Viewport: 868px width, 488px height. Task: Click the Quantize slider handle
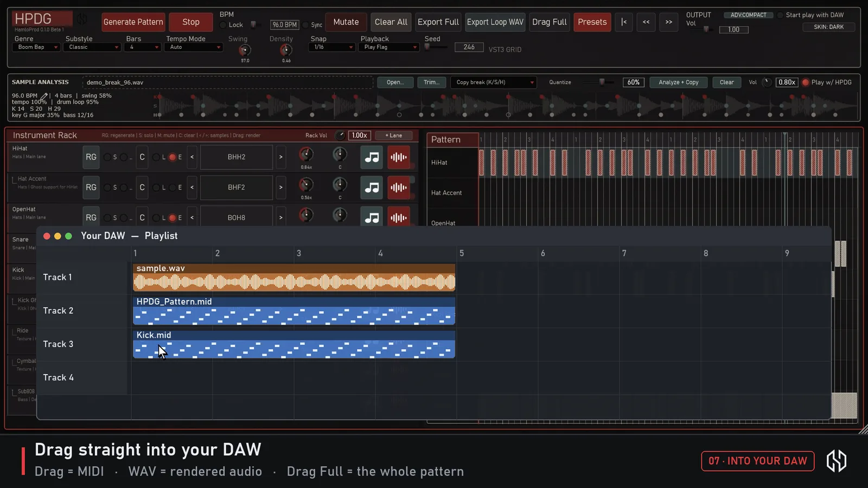coord(602,82)
